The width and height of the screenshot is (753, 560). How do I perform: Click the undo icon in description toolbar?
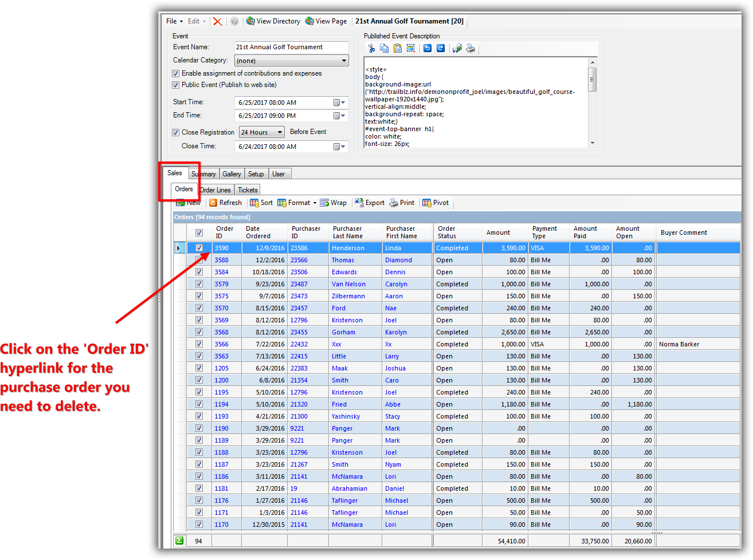[x=428, y=49]
